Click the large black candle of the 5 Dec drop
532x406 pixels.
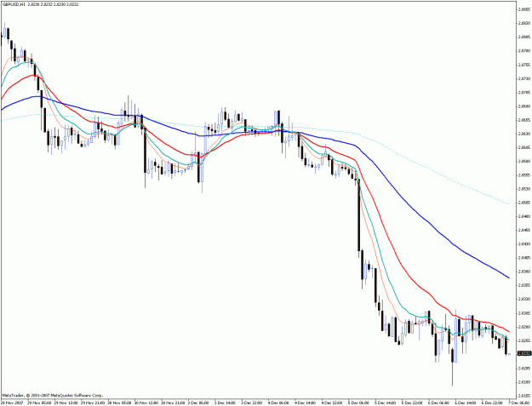click(x=358, y=215)
